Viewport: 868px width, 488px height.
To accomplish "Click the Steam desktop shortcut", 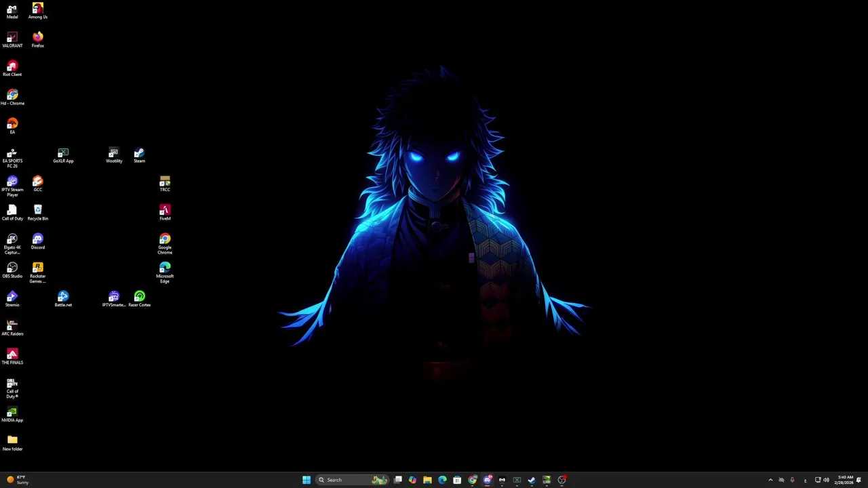I will pos(139,155).
